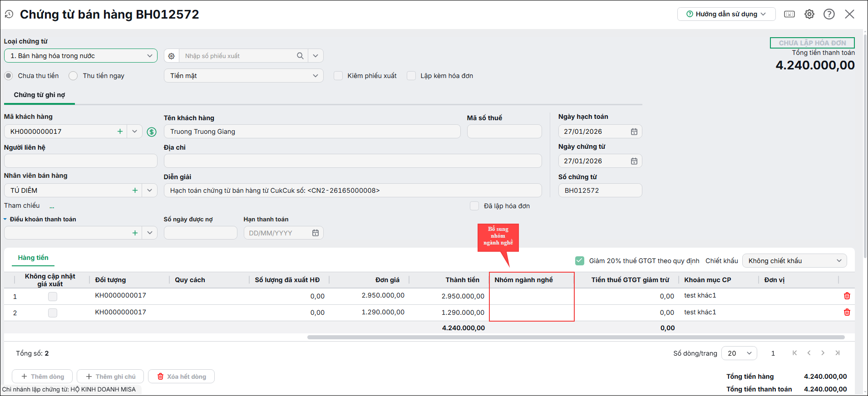Open the Ngày hạch toán calendar picker
The height and width of the screenshot is (396, 868).
pos(634,132)
